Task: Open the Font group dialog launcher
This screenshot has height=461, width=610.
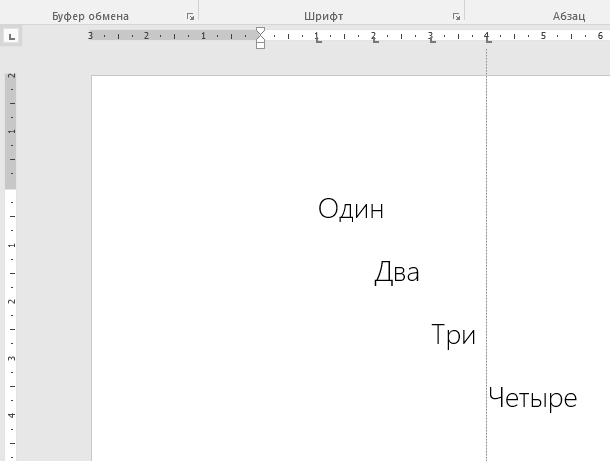Action: (456, 16)
